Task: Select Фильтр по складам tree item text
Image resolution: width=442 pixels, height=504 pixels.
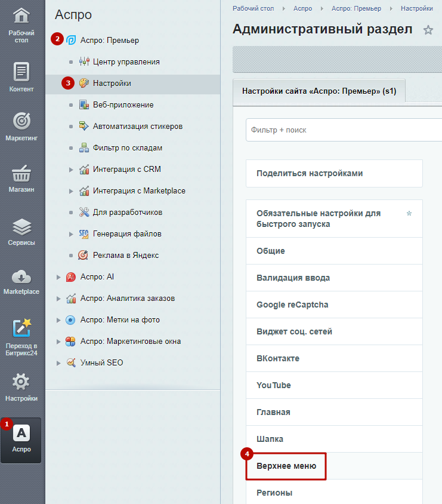Action: tap(128, 148)
